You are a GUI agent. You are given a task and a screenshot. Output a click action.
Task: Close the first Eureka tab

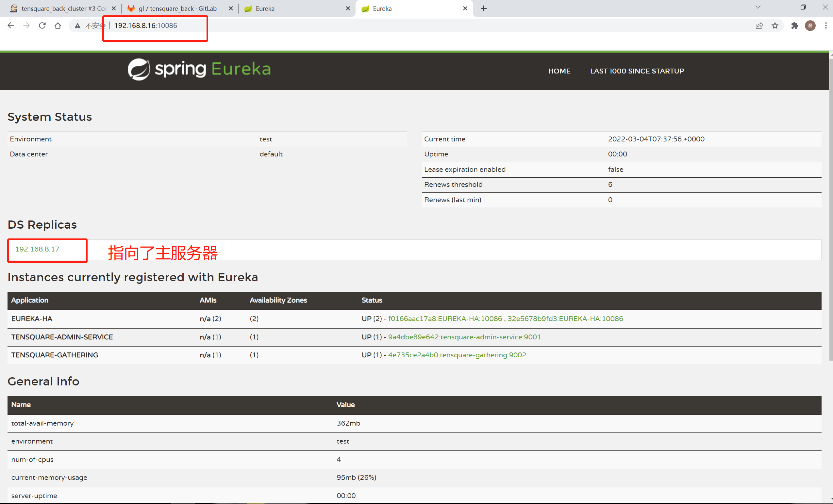tap(348, 8)
